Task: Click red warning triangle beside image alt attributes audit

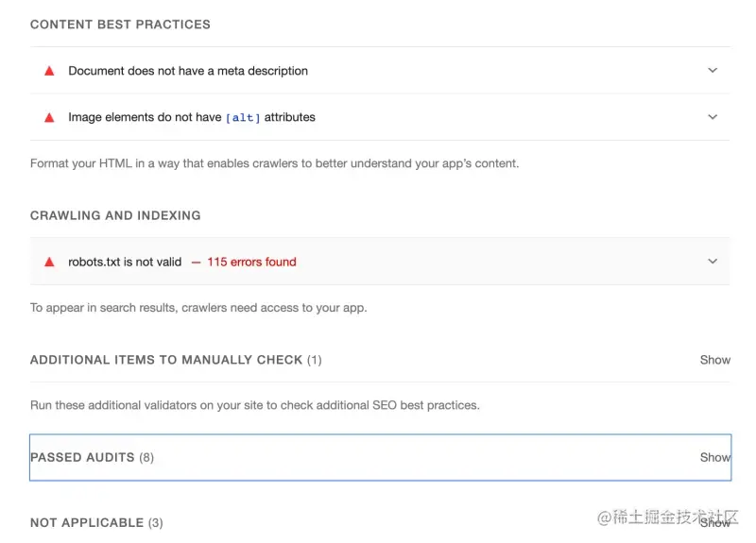Action: [49, 117]
